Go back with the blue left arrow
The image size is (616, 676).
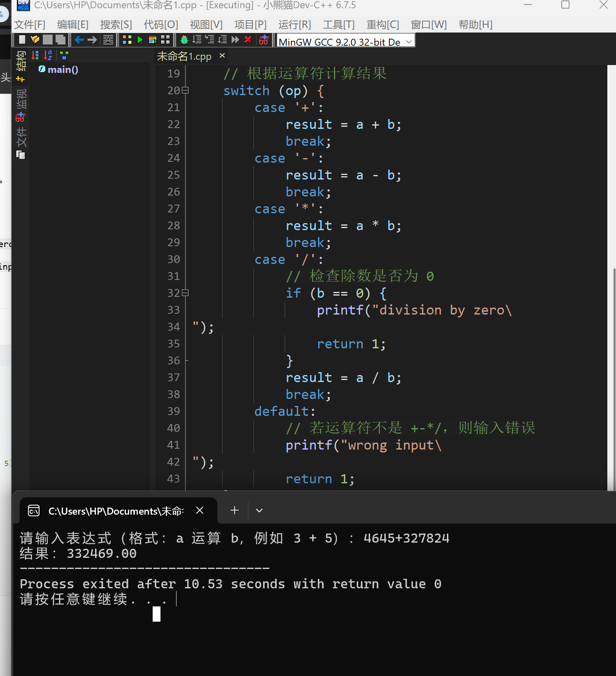pyautogui.click(x=79, y=40)
